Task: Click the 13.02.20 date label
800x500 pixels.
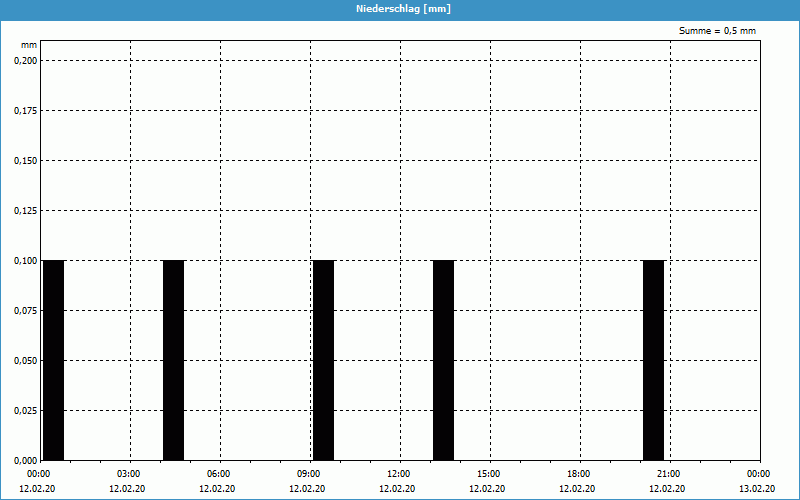Action: (x=758, y=489)
